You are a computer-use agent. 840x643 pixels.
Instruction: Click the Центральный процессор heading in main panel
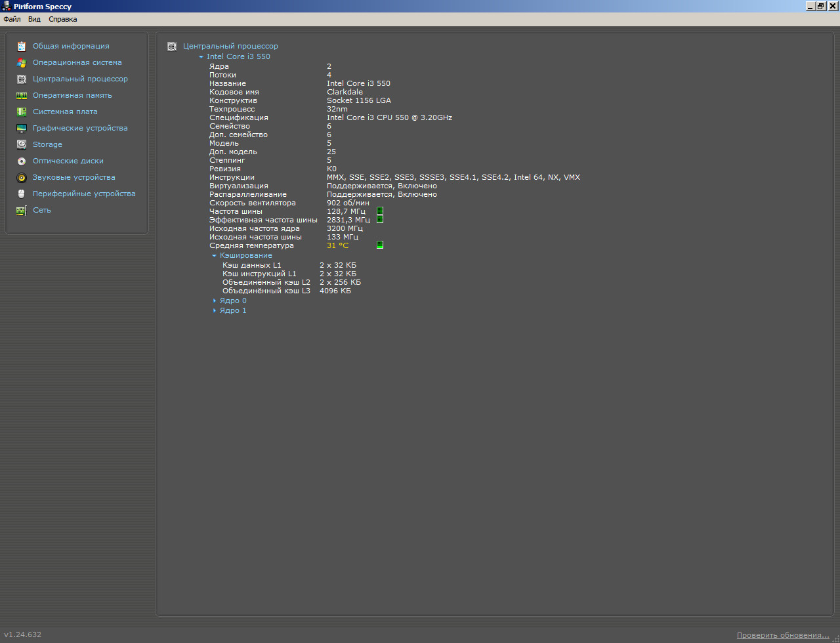(230, 47)
